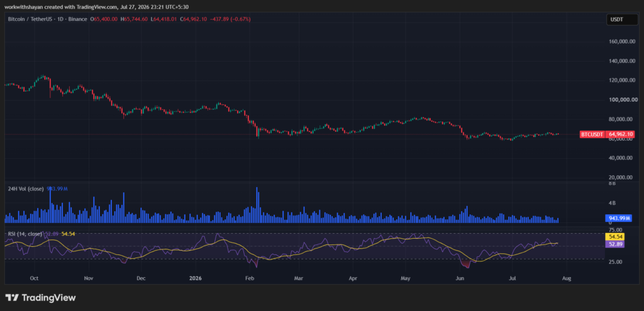Click the Oct label on time axis
The image size is (644, 311).
[34, 278]
